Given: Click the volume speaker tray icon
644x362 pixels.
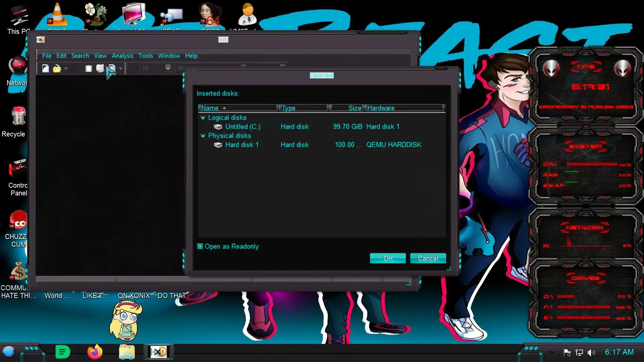Looking at the screenshot, I should pos(591,352).
